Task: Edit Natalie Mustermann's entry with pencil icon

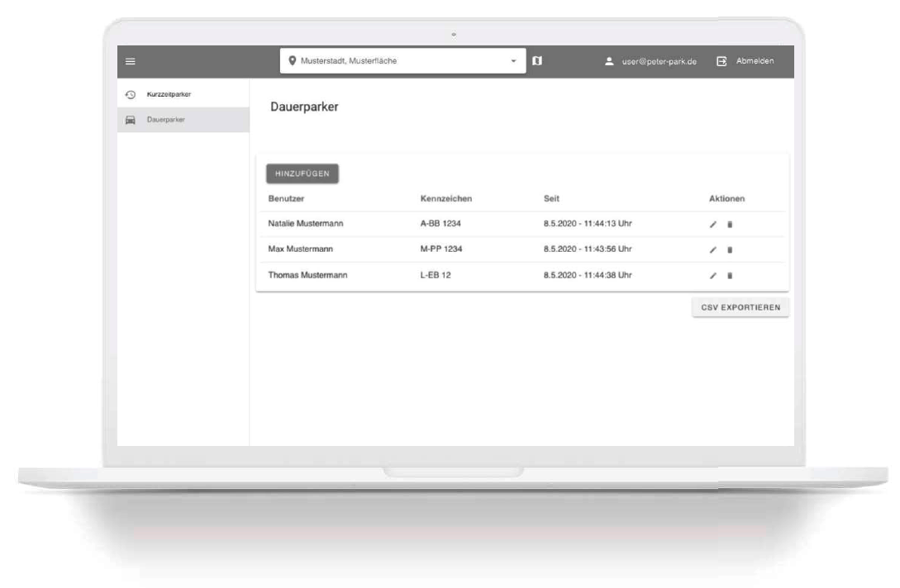Action: point(713,224)
